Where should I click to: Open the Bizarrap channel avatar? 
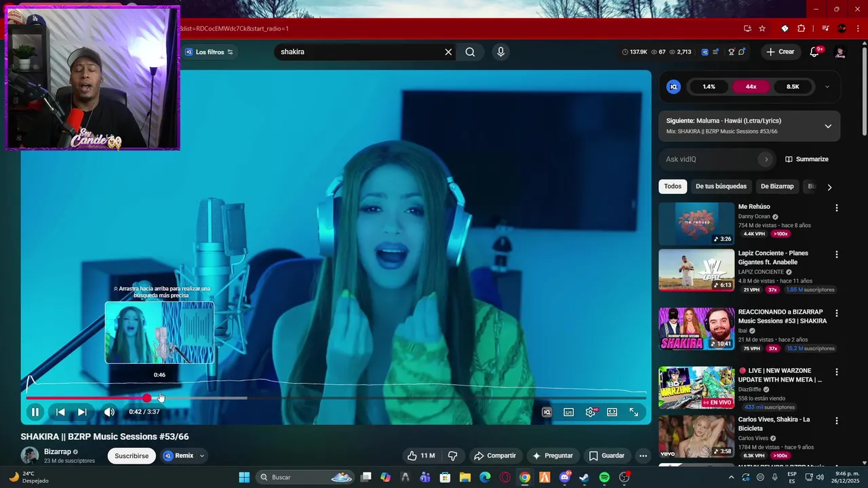30,455
